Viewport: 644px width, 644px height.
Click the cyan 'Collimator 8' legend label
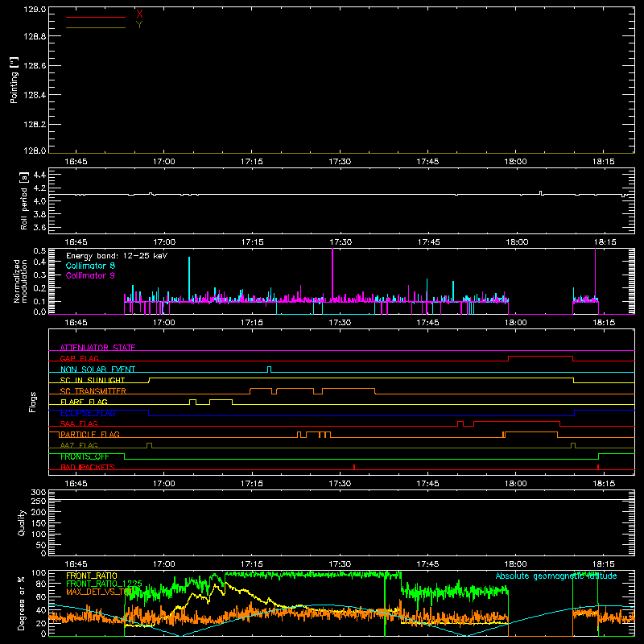click(x=90, y=266)
